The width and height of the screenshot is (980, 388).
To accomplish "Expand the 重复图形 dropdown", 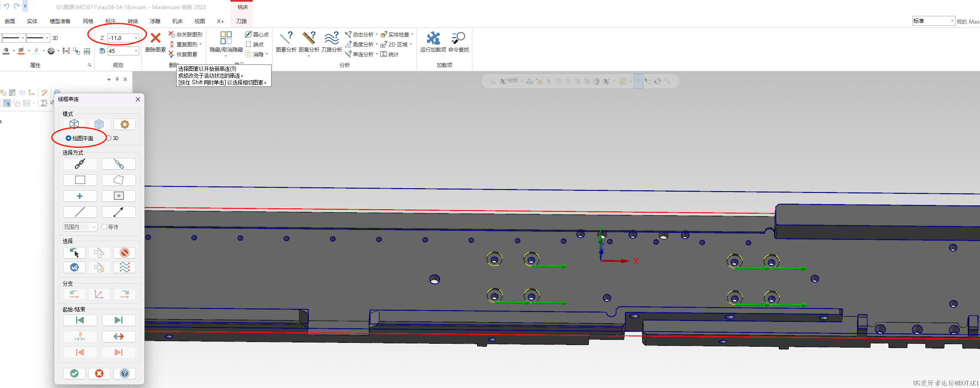I will 201,44.
